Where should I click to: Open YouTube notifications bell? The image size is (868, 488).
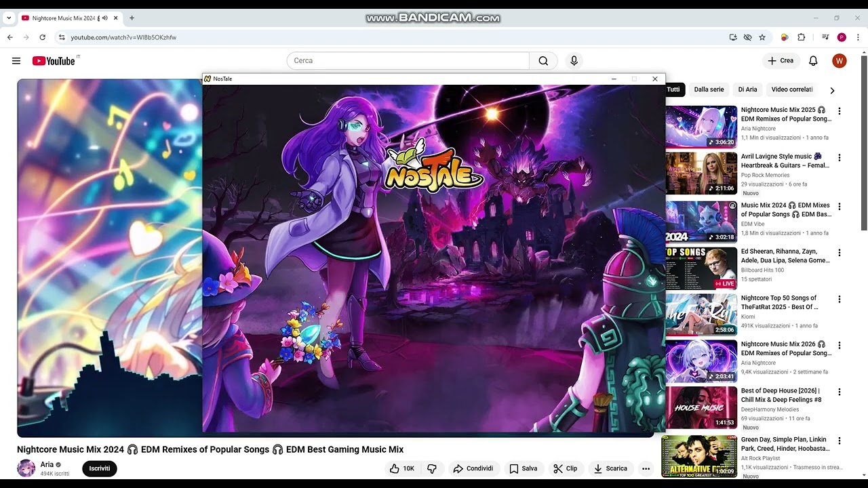click(x=813, y=61)
